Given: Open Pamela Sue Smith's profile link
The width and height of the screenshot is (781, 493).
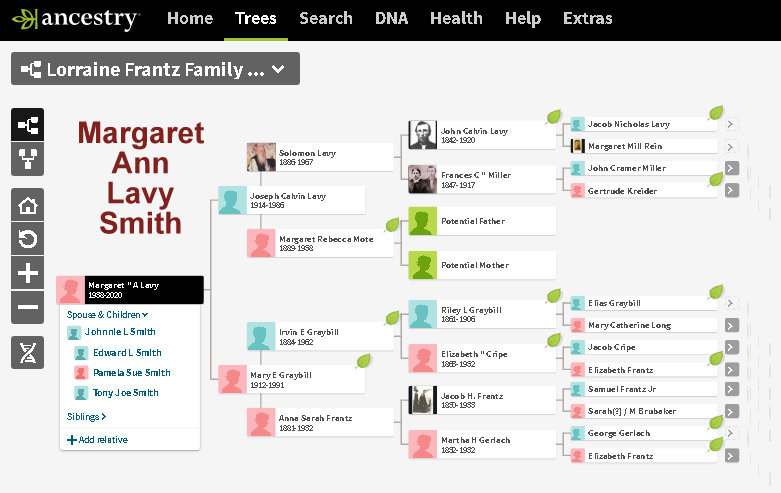Looking at the screenshot, I should coord(131,373).
